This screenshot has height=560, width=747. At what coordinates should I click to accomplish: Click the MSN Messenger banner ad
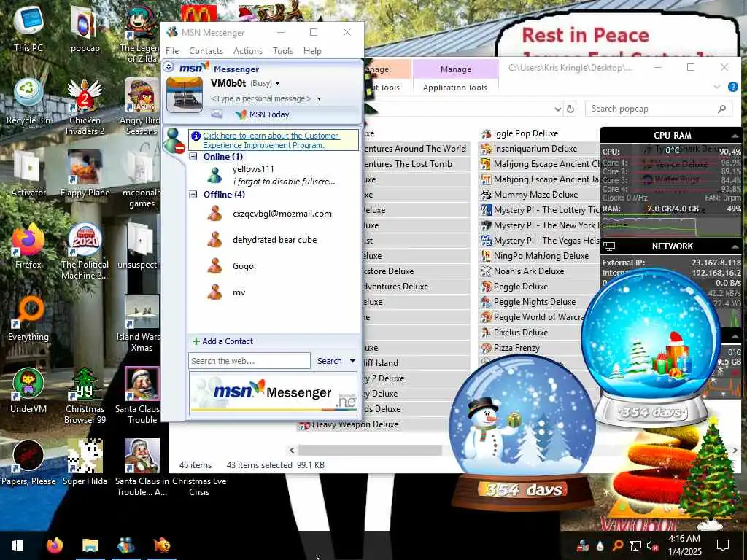click(x=273, y=392)
